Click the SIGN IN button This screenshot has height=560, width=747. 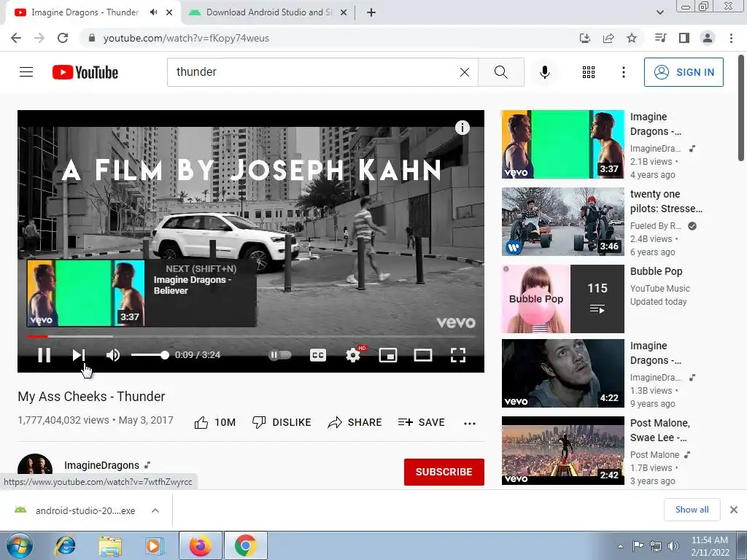[684, 72]
